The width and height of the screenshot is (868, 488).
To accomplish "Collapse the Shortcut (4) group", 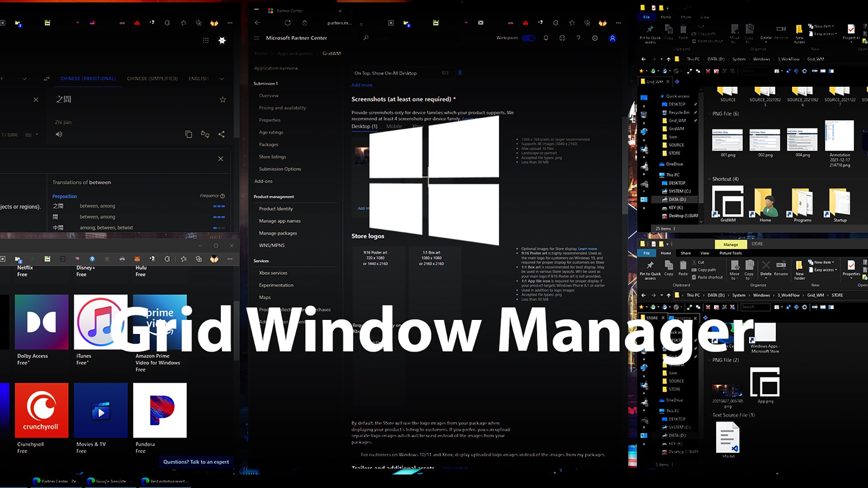I will tap(709, 179).
